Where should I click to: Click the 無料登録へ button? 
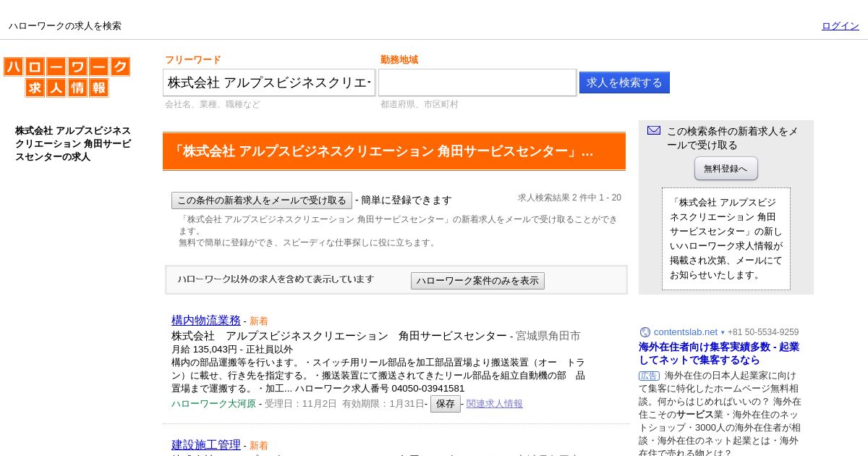tap(726, 169)
